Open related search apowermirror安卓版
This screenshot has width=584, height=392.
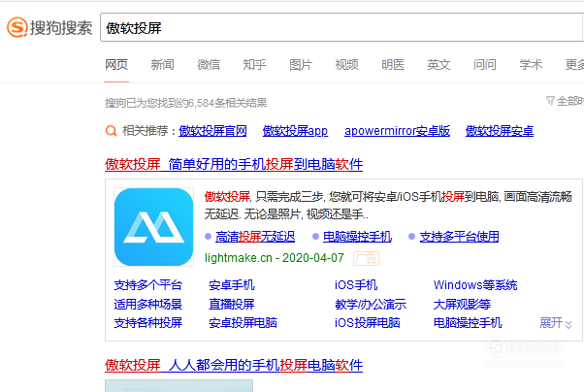click(x=397, y=131)
